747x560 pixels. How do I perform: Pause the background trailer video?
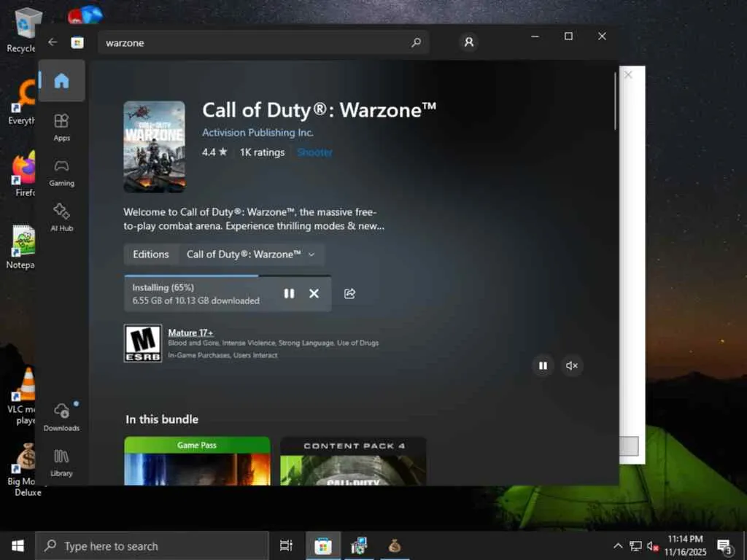pyautogui.click(x=543, y=366)
